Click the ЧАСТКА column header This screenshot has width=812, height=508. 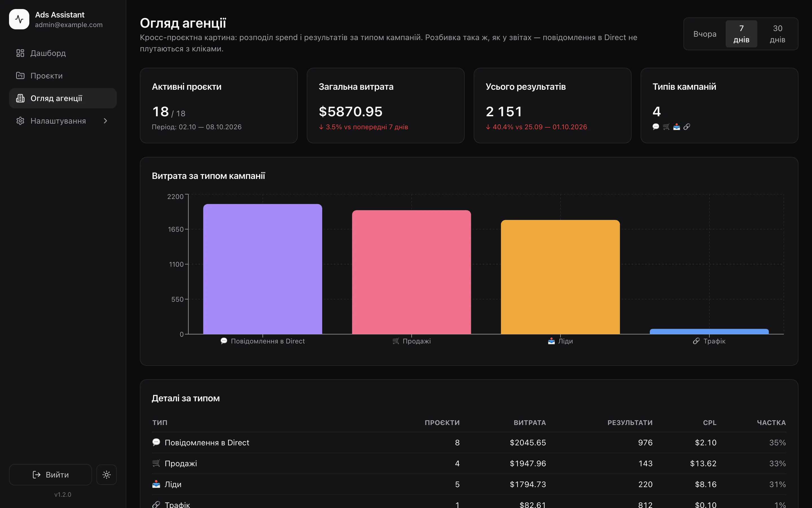click(771, 423)
